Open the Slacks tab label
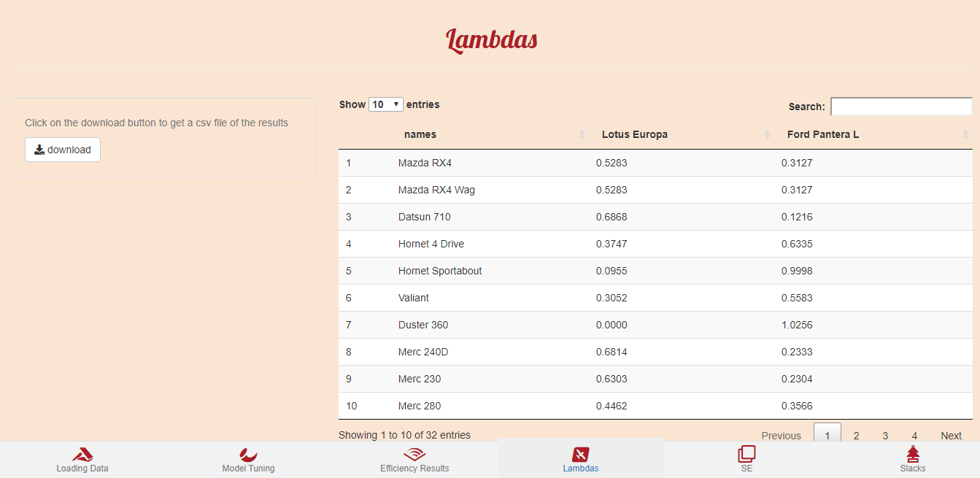 point(913,469)
